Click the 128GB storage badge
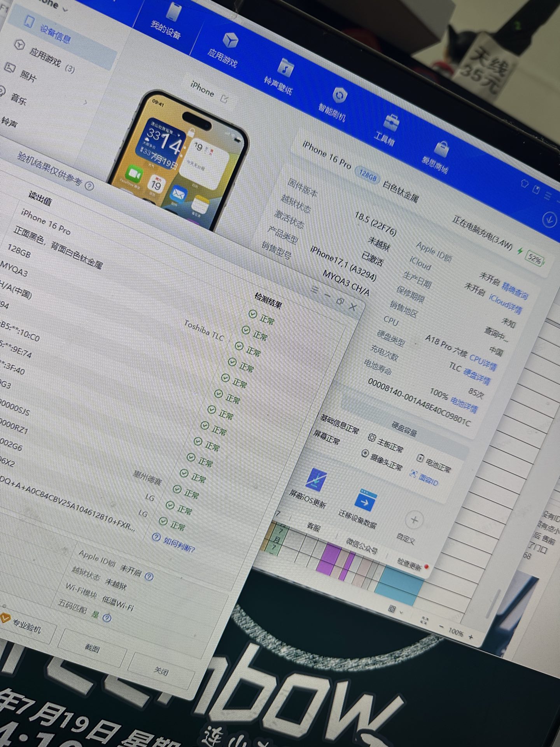 [367, 175]
